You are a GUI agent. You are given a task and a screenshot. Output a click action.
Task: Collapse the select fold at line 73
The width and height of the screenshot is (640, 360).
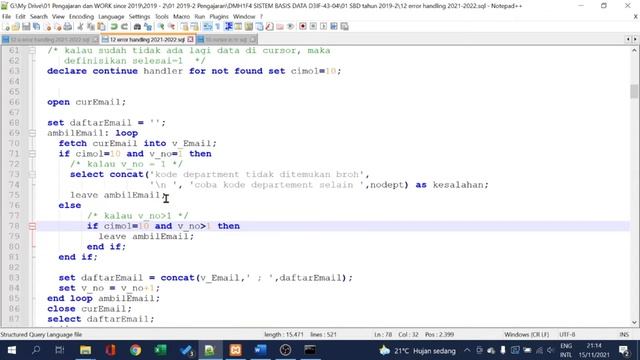click(32, 174)
